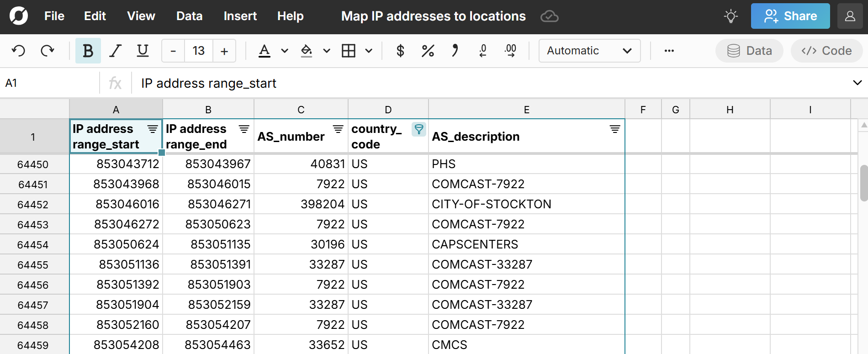The height and width of the screenshot is (354, 868).
Task: Click the decrease decimal places icon
Action: point(483,51)
